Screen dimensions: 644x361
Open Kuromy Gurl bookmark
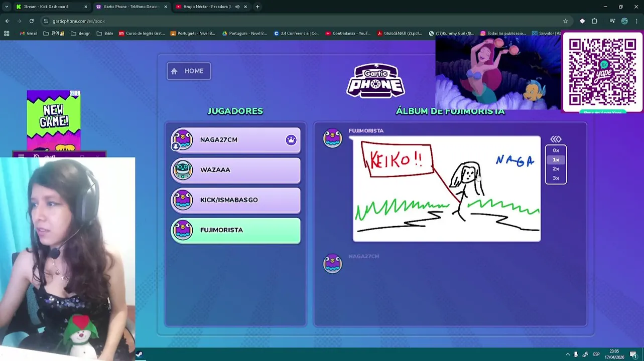click(x=451, y=34)
